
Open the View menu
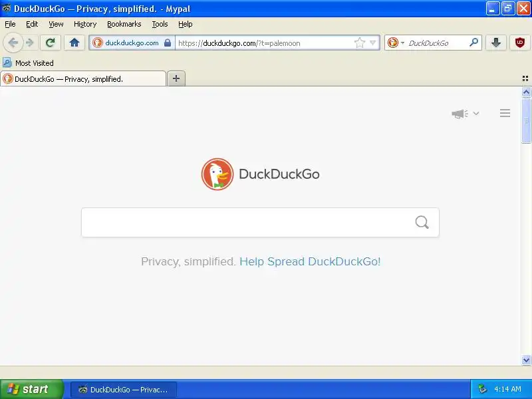pos(56,24)
